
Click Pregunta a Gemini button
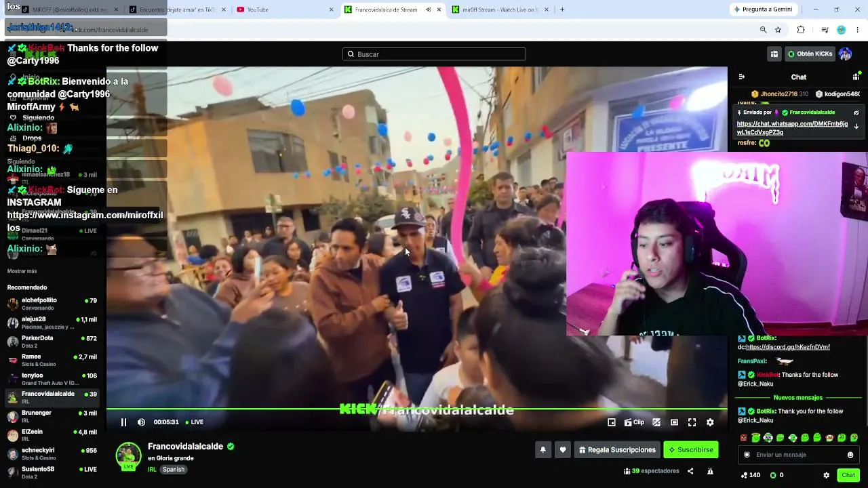(x=763, y=9)
